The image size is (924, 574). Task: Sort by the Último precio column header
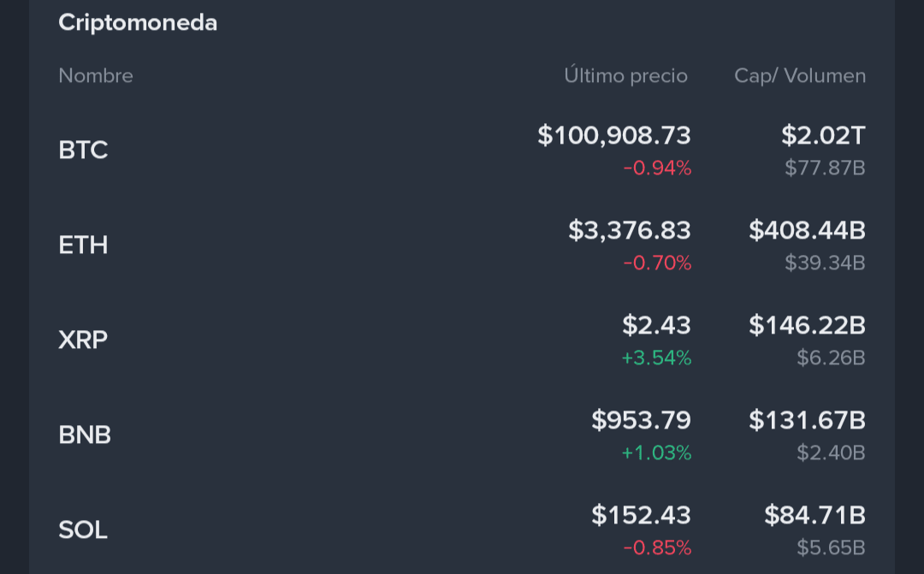tap(625, 76)
